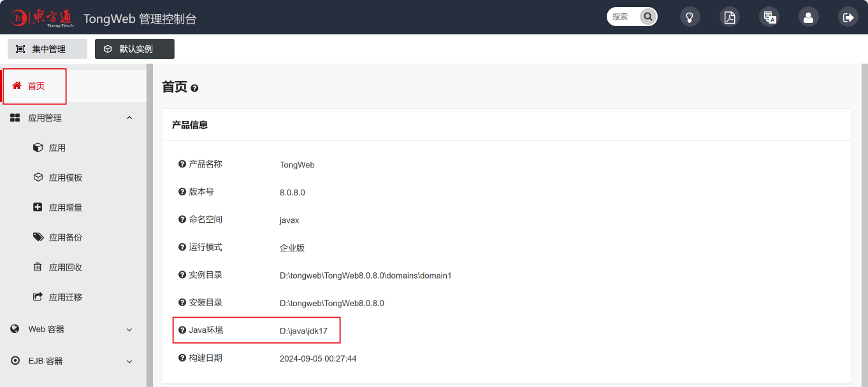Click help icon next to 版本号
This screenshot has width=868, height=387.
tap(182, 192)
